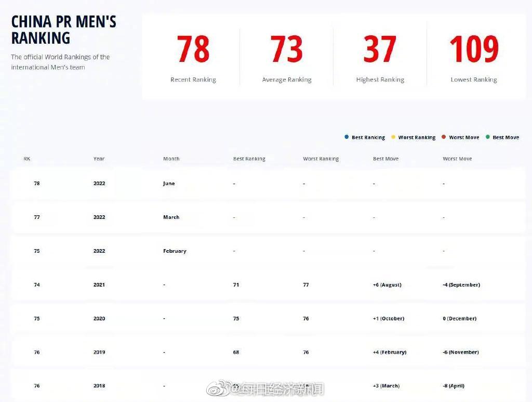This screenshot has height=402, width=532.
Task: Click rank 74 in the 2021 row
Action: tap(37, 285)
